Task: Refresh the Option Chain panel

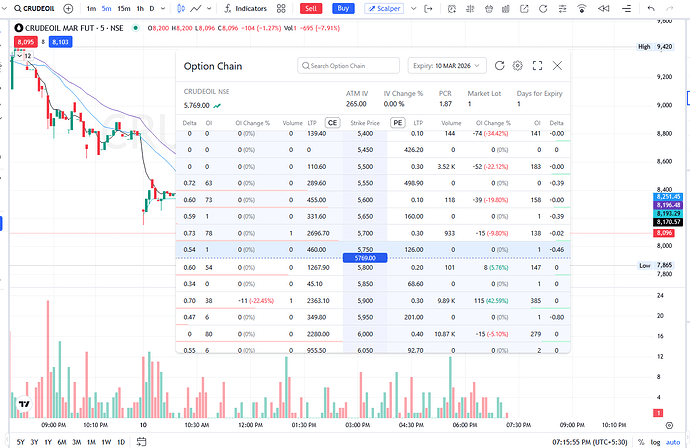Action: click(499, 66)
